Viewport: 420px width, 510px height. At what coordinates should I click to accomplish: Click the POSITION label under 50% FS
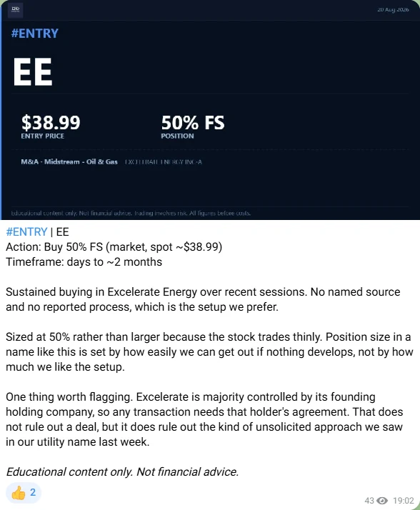(x=177, y=136)
